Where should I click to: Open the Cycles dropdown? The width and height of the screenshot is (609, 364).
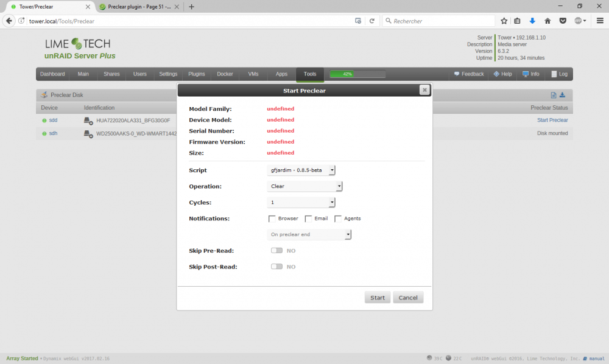(x=301, y=202)
